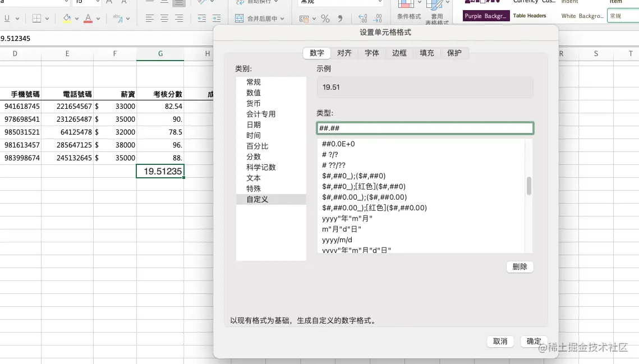Click the 类型 format code input field
Viewport: 639px width, 364px height.
(x=425, y=128)
